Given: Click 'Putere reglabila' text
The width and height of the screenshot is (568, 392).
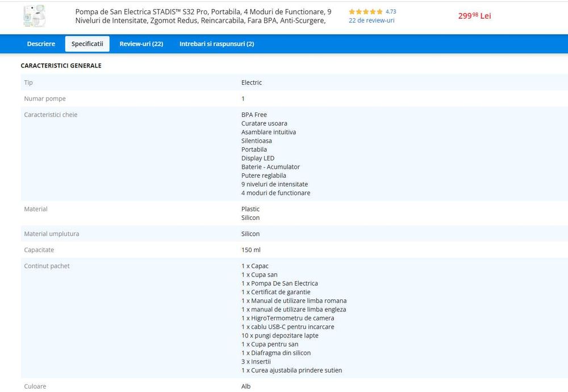Looking at the screenshot, I should click(x=264, y=176).
